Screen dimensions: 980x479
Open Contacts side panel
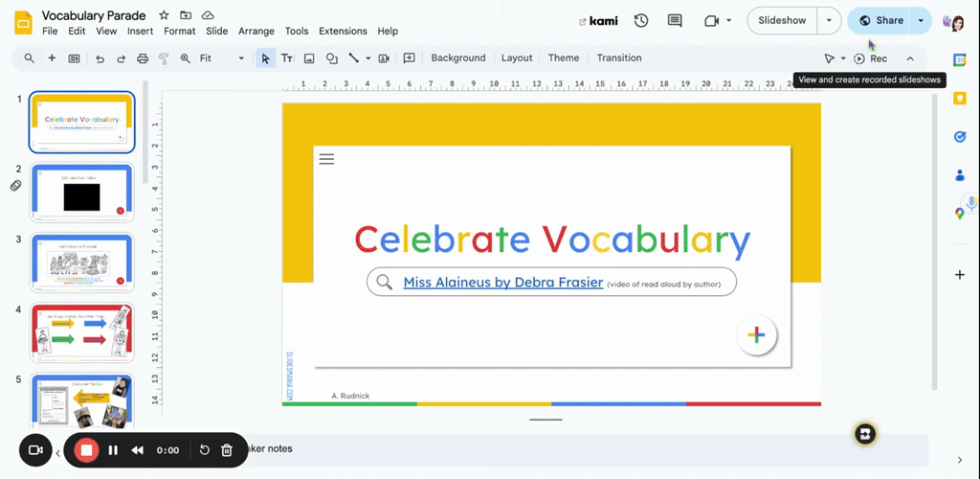coord(960,175)
